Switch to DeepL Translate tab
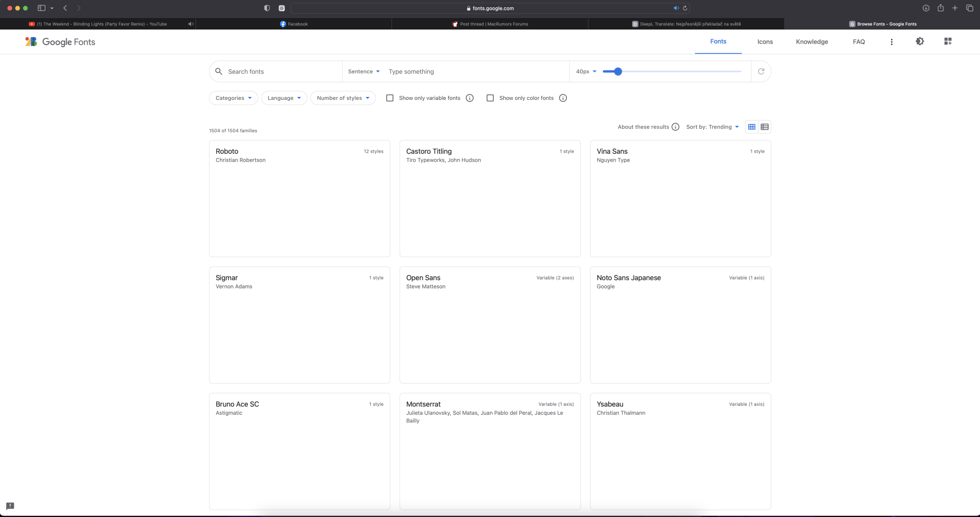This screenshot has height=517, width=980. [x=686, y=24]
